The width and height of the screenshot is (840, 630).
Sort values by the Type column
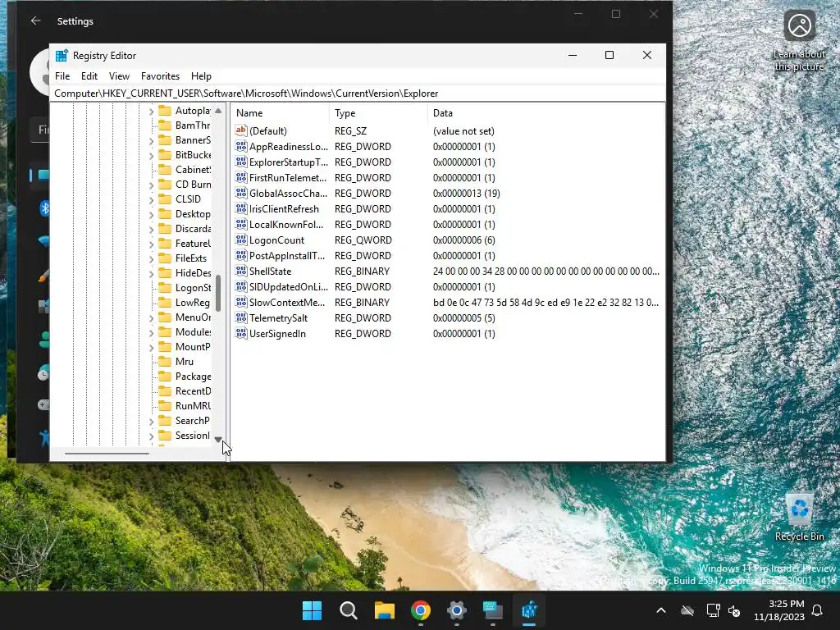click(378, 113)
